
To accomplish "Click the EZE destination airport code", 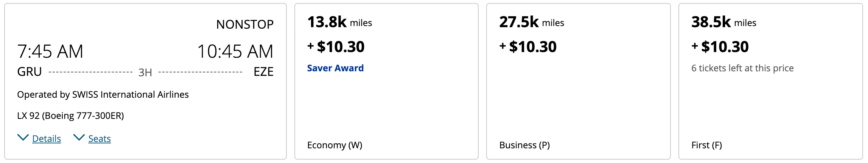I will 263,72.
